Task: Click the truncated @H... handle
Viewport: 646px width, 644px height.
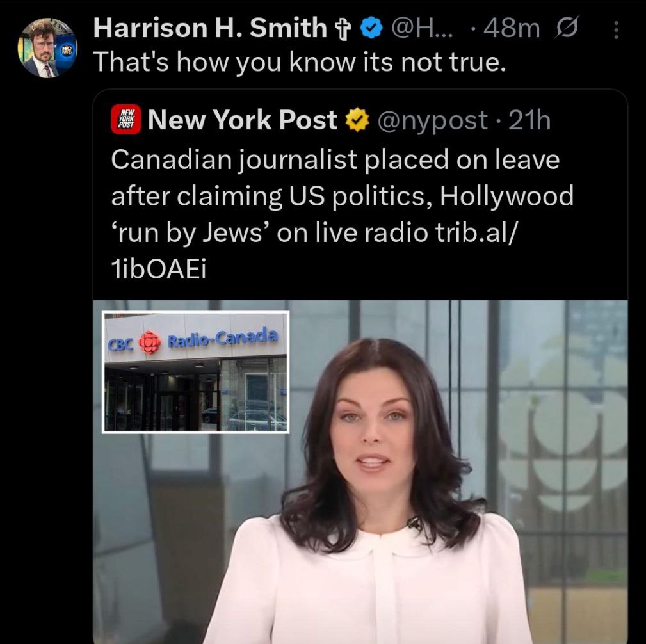Action: click(422, 28)
